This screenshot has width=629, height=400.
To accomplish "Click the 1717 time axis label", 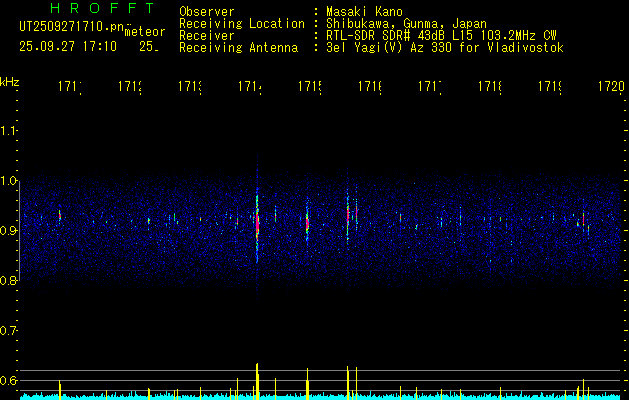I will (430, 87).
